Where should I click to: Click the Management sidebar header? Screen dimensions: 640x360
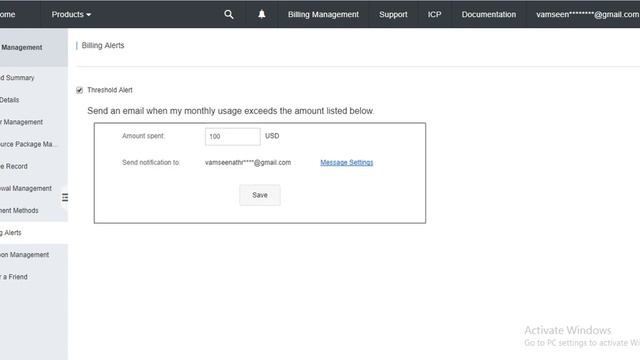point(21,47)
